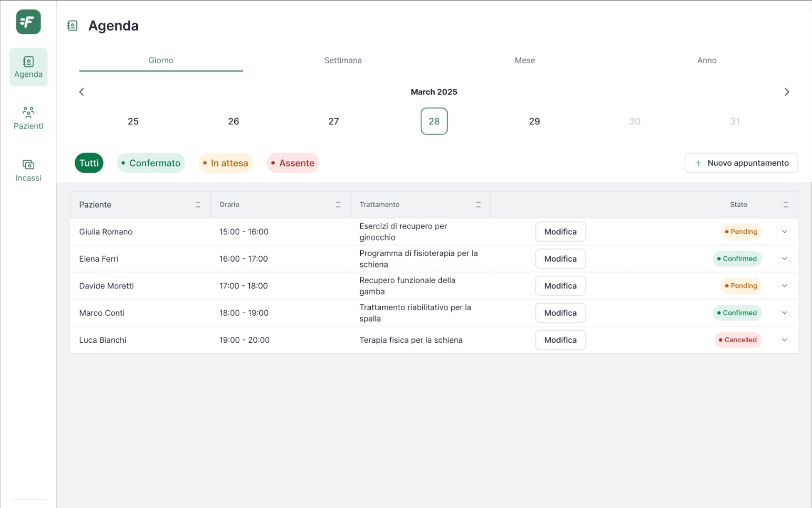Click Modifica for Marco Conti
The height and width of the screenshot is (508, 812).
click(x=561, y=313)
